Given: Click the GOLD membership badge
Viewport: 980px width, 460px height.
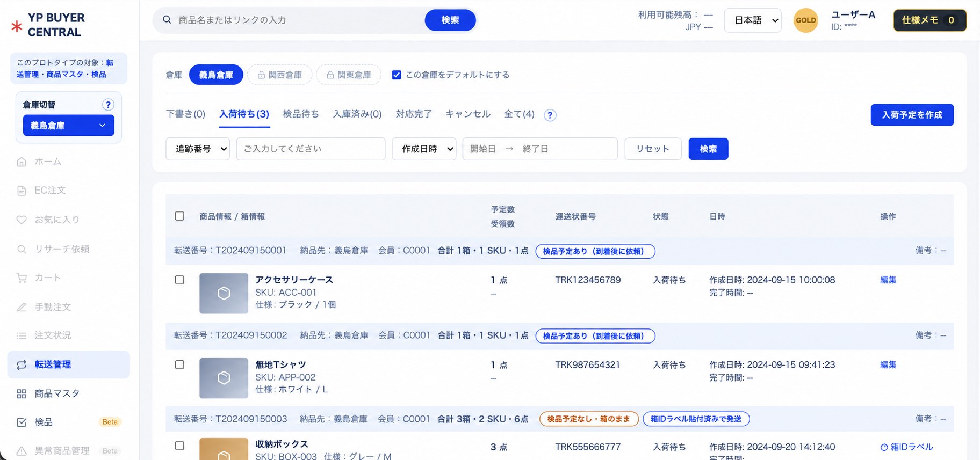Looking at the screenshot, I should coord(805,20).
